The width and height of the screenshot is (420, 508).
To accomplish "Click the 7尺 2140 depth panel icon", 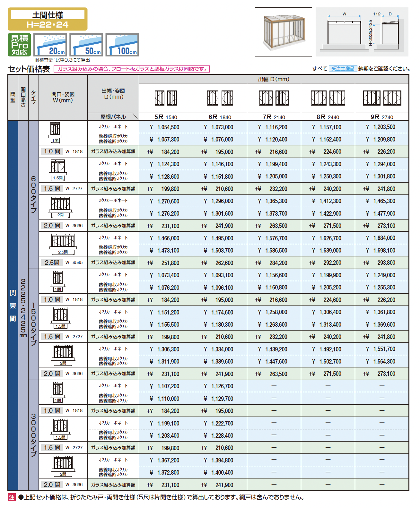I will point(274,98).
